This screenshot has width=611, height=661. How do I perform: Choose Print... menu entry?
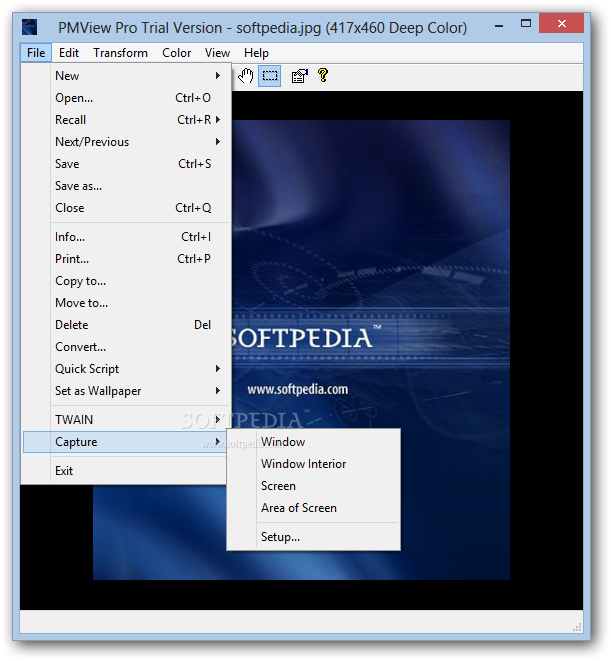pos(127,259)
